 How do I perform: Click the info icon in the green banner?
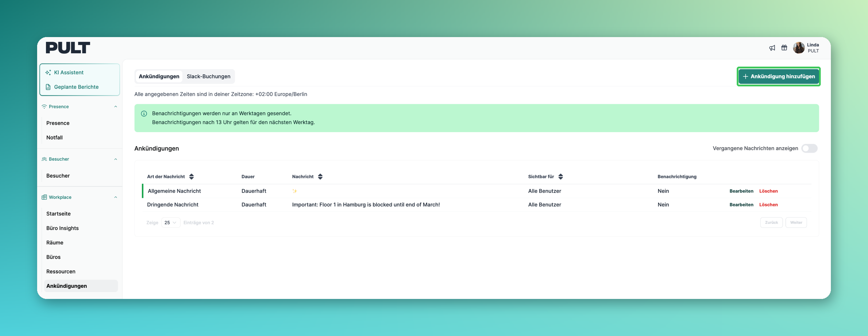coord(144,114)
